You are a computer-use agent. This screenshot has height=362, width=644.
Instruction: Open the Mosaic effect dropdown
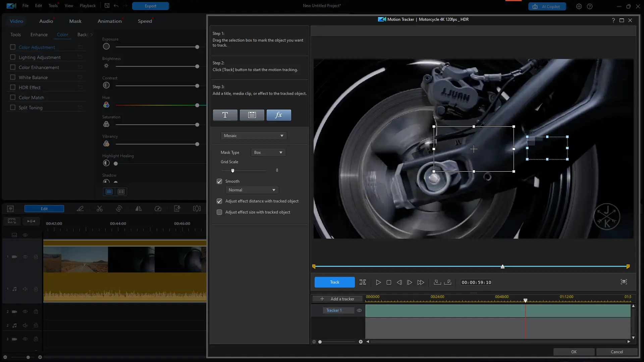point(254,136)
